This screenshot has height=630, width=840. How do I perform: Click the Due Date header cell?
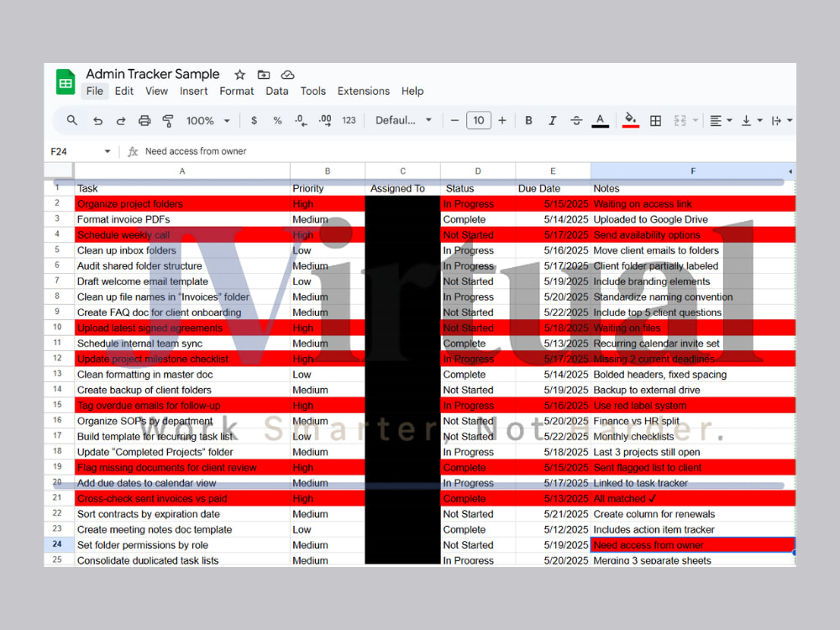[553, 188]
